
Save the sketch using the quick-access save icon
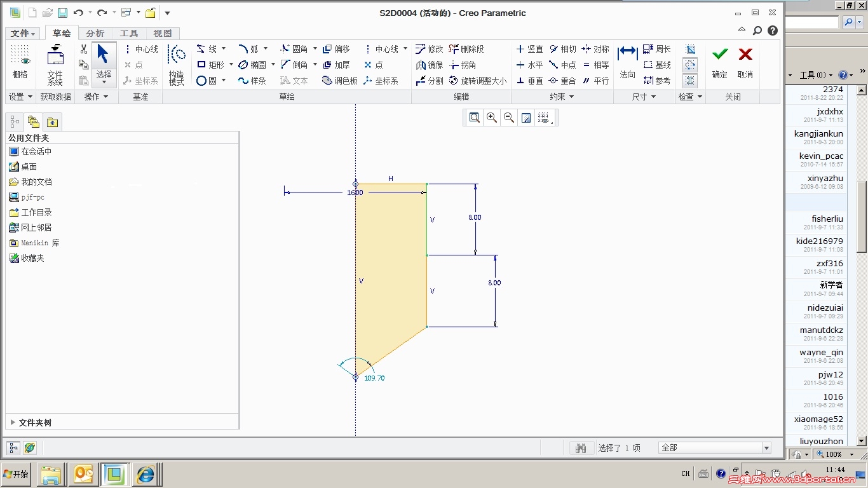62,13
